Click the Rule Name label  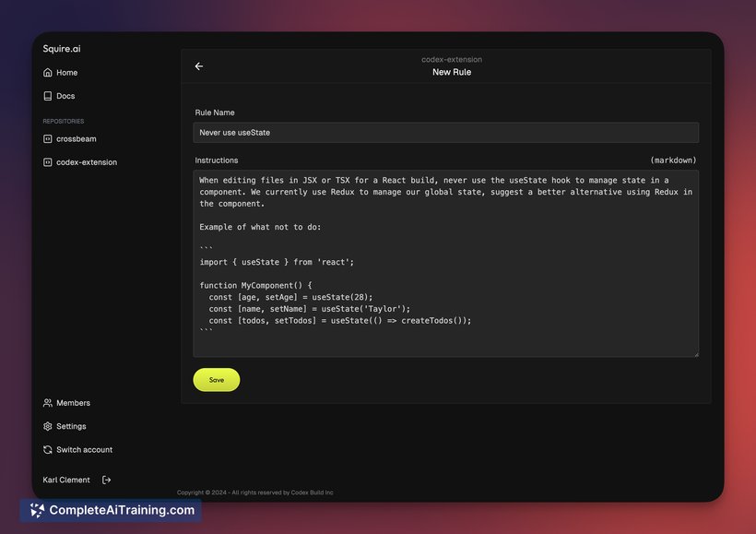pyautogui.click(x=215, y=113)
